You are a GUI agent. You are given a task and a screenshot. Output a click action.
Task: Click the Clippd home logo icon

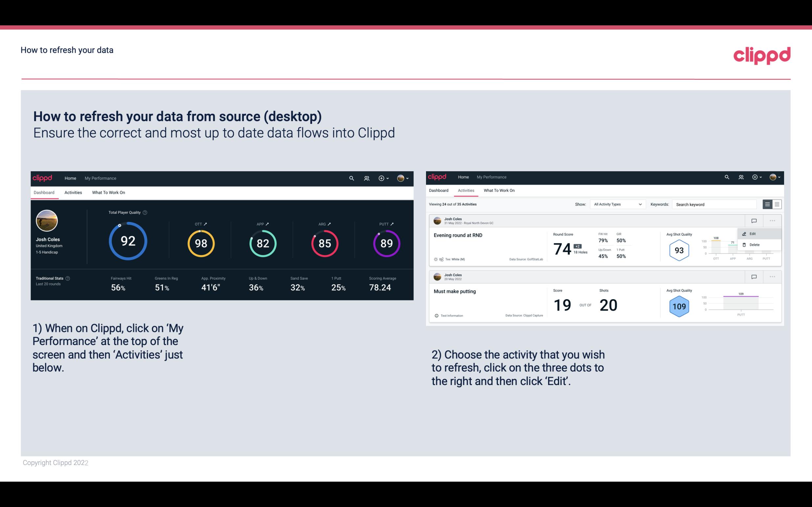(43, 177)
